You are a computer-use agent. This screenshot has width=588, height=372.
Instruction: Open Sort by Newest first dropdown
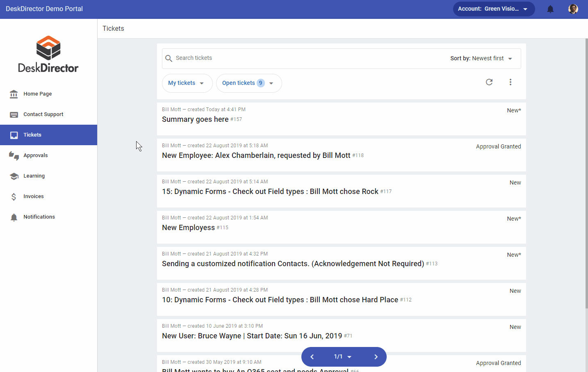pos(481,59)
